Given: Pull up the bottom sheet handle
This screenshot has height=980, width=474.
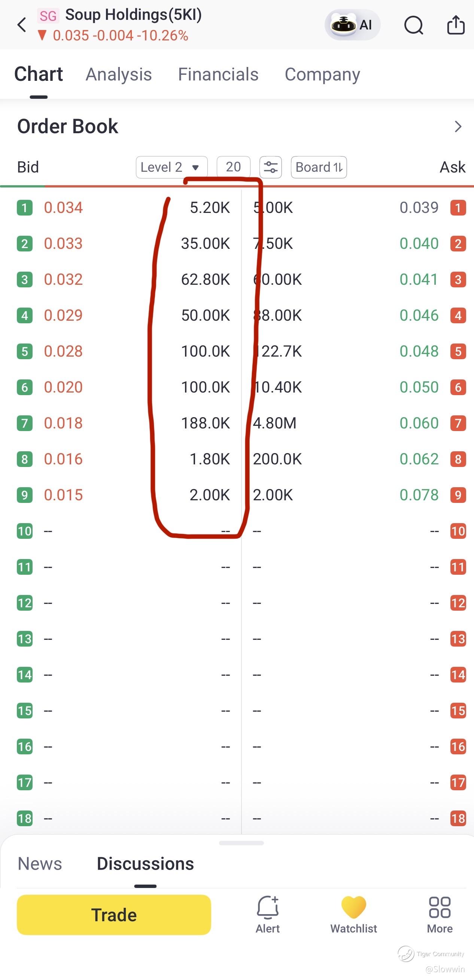Looking at the screenshot, I should (x=241, y=843).
